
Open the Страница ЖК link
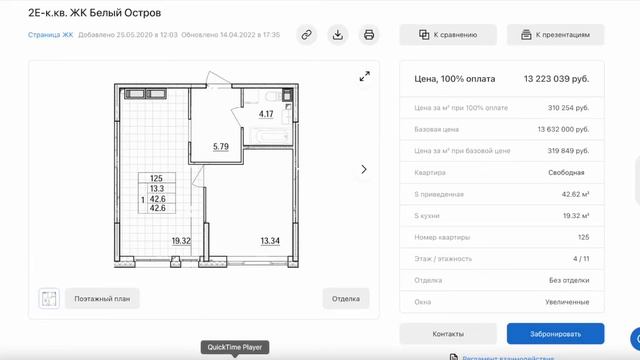pyautogui.click(x=50, y=35)
